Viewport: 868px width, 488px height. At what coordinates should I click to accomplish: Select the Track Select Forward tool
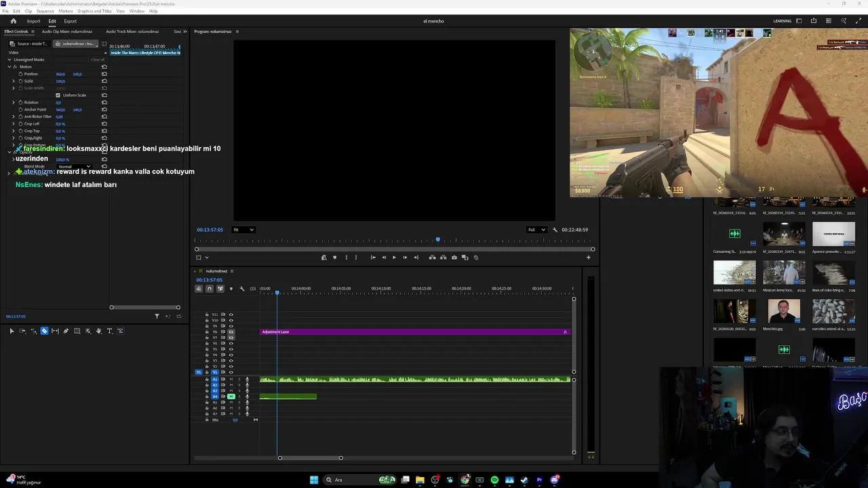(x=22, y=331)
